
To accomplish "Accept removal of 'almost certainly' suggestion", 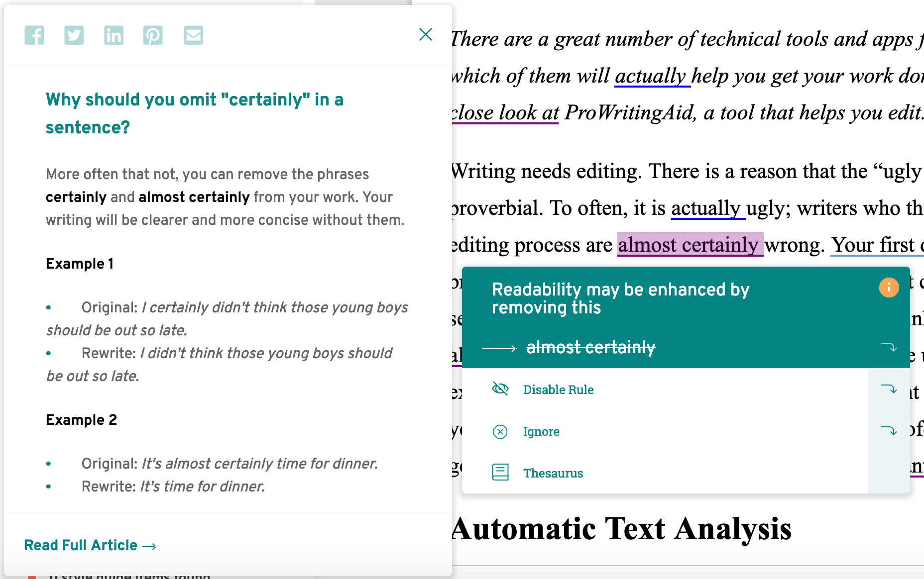I will pyautogui.click(x=591, y=347).
